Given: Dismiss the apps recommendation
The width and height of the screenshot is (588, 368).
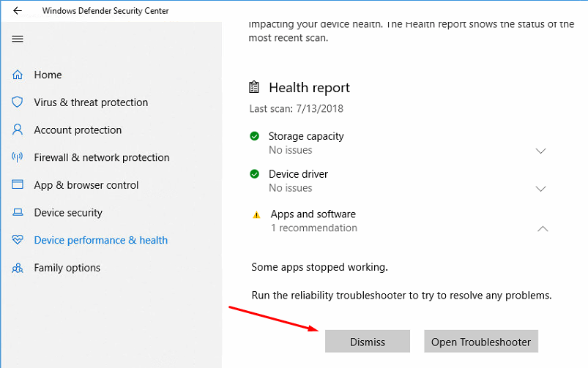Looking at the screenshot, I should 367,342.
